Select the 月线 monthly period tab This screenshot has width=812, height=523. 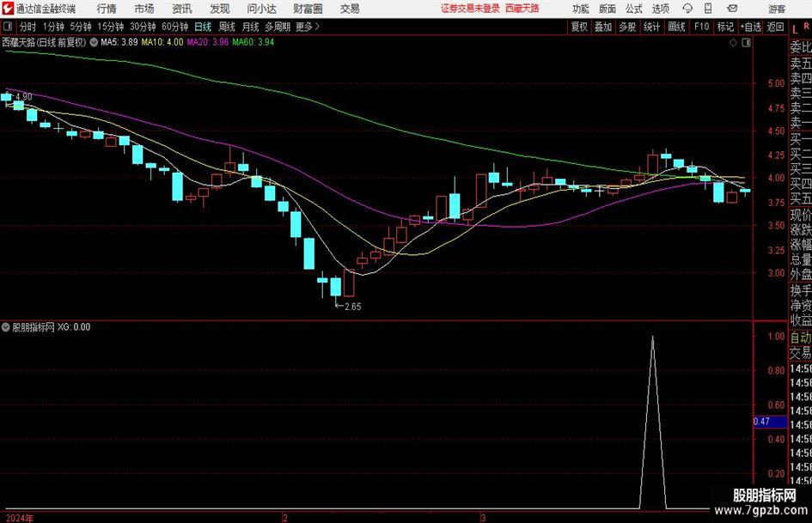click(x=251, y=27)
